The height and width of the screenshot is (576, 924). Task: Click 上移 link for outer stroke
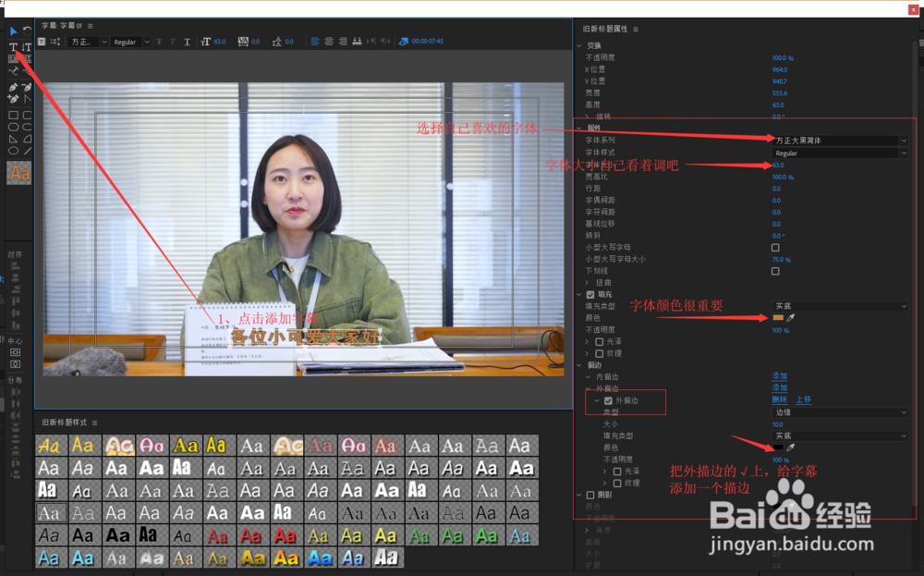803,399
